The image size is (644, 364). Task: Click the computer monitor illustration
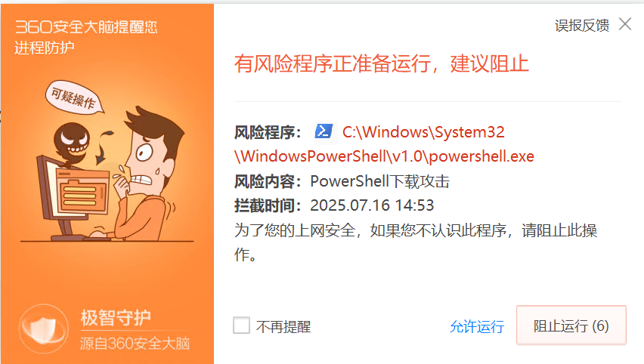73,193
